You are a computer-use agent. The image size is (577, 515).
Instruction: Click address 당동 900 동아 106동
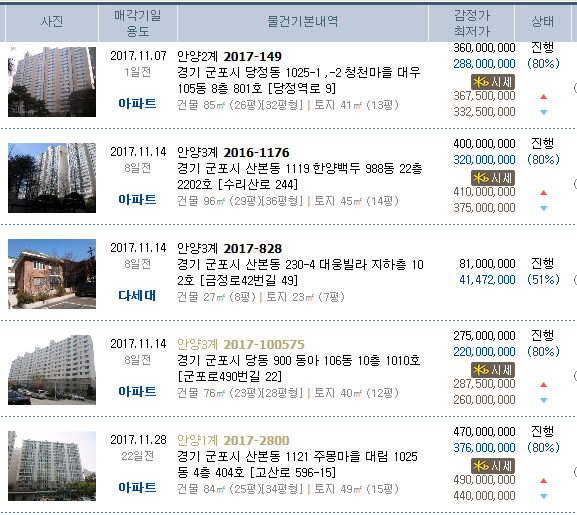[299, 368]
